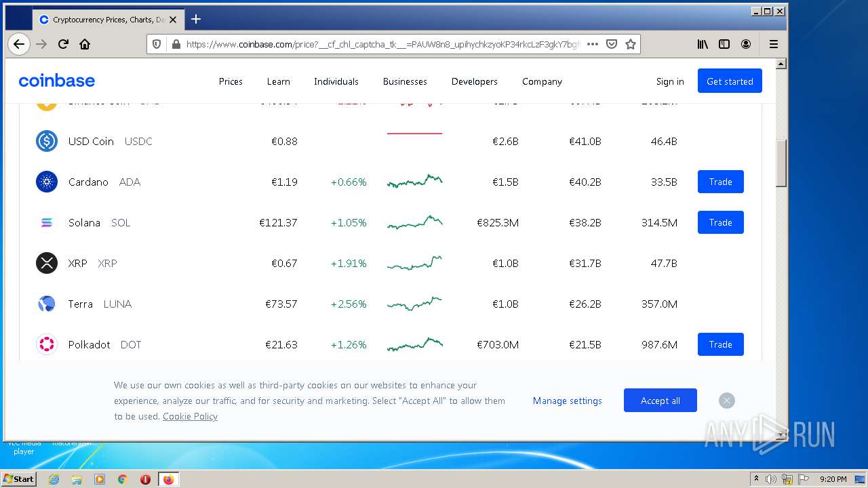Image resolution: width=868 pixels, height=488 pixels.
Task: Click the Polkadot price chart sparkline
Action: 415,344
